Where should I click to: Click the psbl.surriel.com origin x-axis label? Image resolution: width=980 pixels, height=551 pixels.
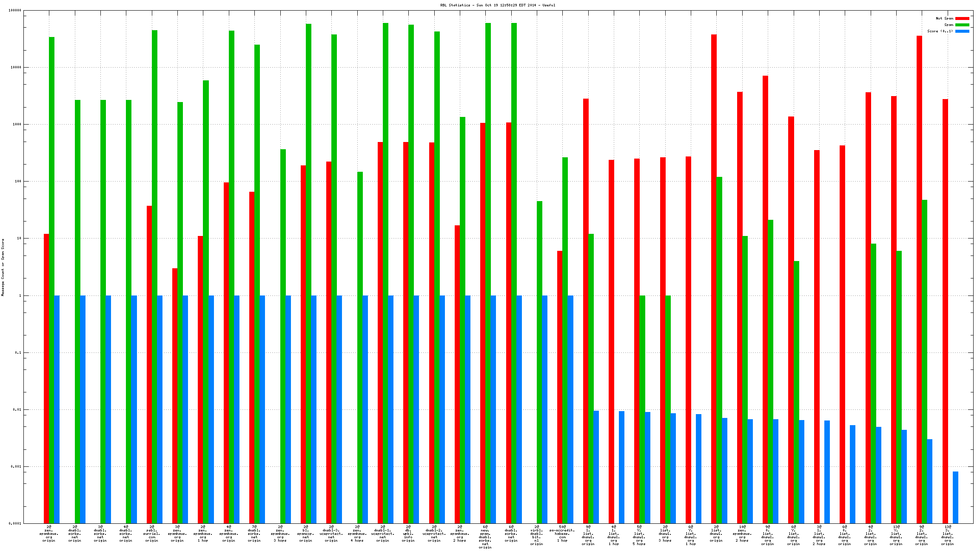click(x=152, y=534)
